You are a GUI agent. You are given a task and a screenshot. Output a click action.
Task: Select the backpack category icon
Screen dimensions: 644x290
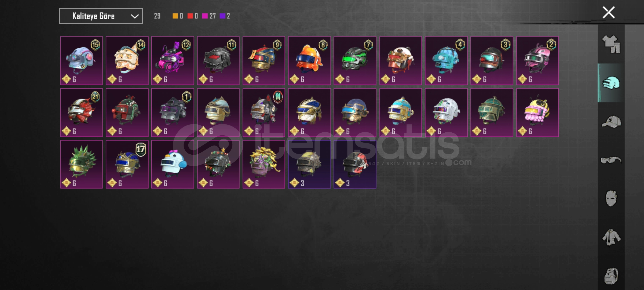(x=611, y=276)
